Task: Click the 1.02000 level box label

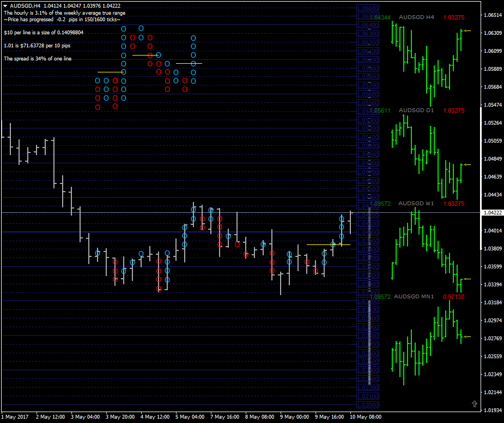Action: [x=368, y=405]
